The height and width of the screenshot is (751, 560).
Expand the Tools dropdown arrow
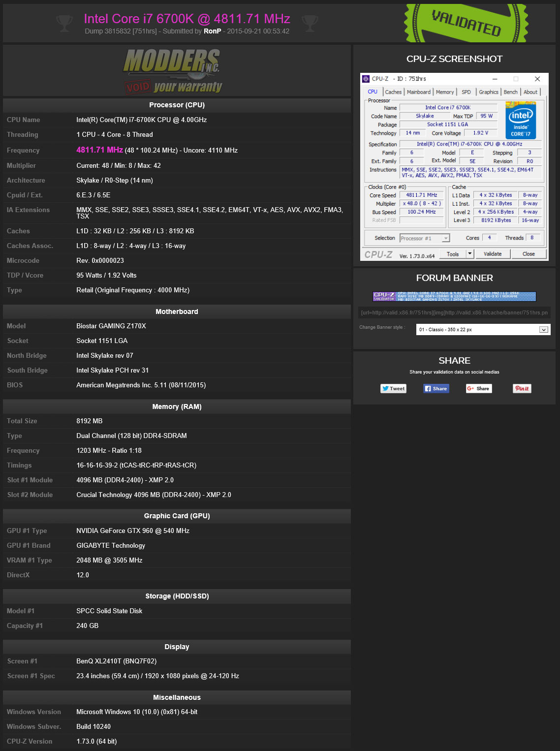pyautogui.click(x=470, y=254)
